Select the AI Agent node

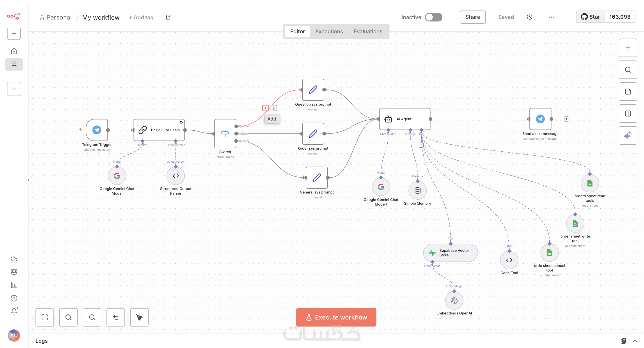pyautogui.click(x=404, y=119)
